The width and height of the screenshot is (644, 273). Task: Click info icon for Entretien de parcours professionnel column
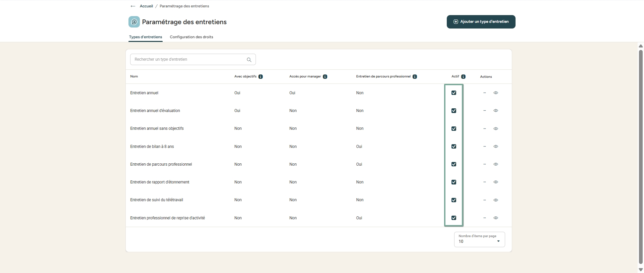pyautogui.click(x=415, y=77)
